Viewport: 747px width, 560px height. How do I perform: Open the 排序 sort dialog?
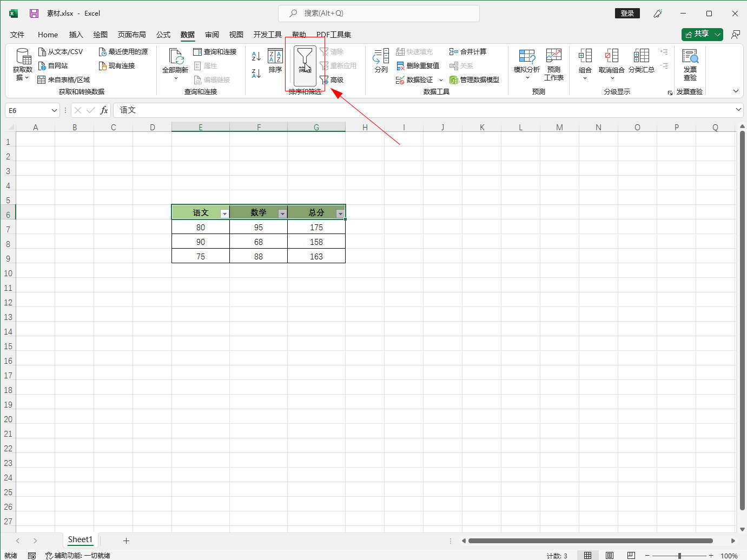[x=275, y=61]
